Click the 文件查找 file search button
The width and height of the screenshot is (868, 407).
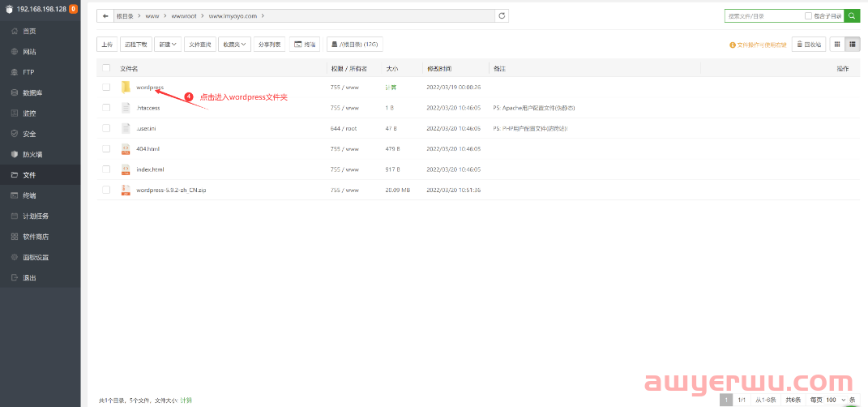point(200,45)
